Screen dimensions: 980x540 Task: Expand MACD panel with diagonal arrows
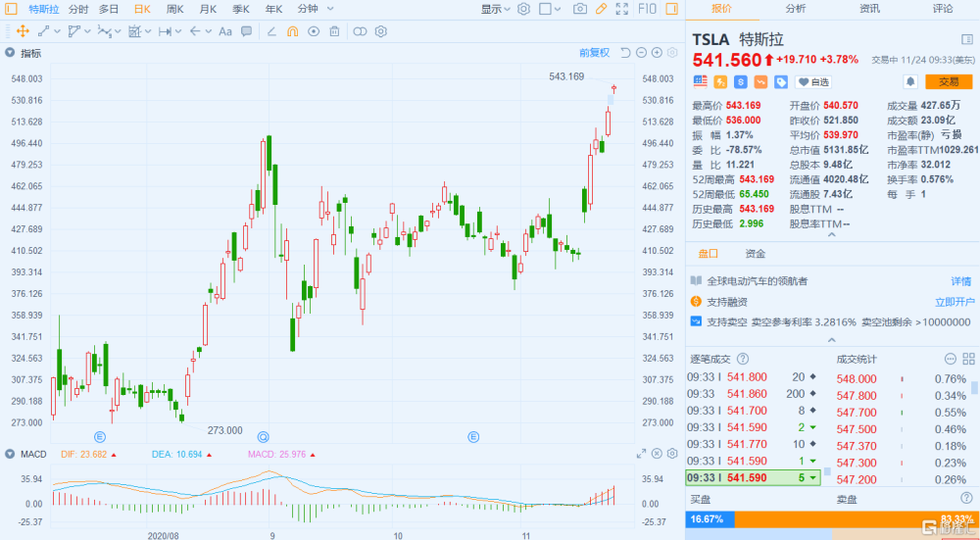[x=641, y=454]
